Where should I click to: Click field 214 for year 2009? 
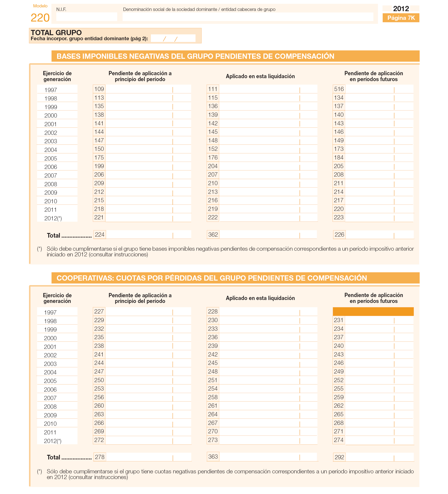coord(379,192)
